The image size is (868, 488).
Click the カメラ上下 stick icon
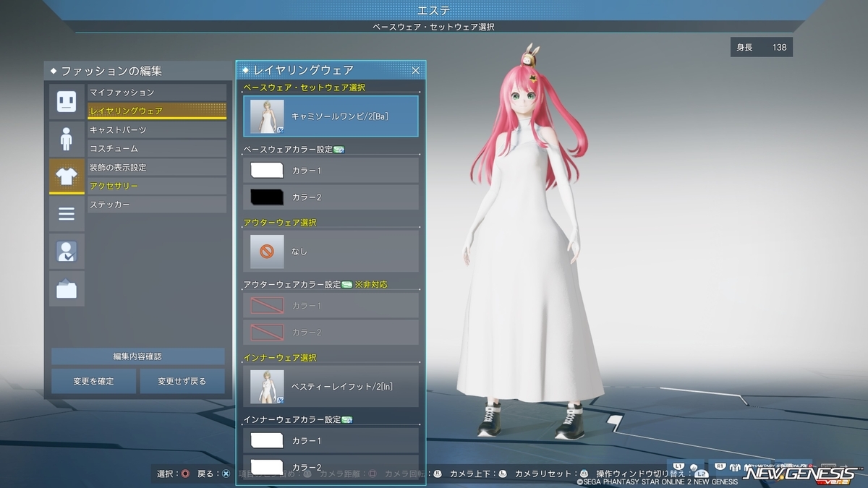[503, 474]
